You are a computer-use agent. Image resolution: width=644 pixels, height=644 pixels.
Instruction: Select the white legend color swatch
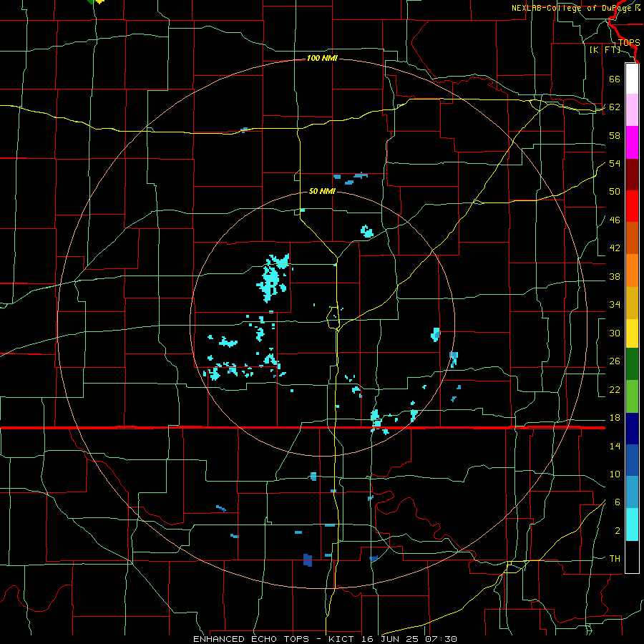point(632,79)
